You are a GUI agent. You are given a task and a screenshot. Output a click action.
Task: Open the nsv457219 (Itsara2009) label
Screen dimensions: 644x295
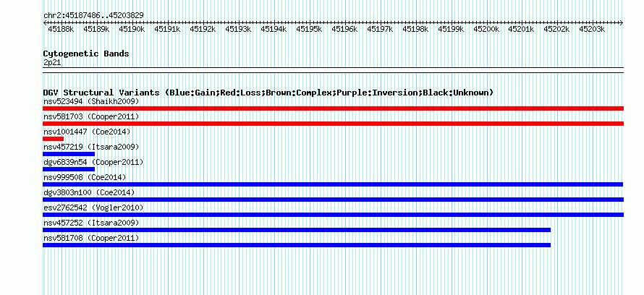pos(91,147)
